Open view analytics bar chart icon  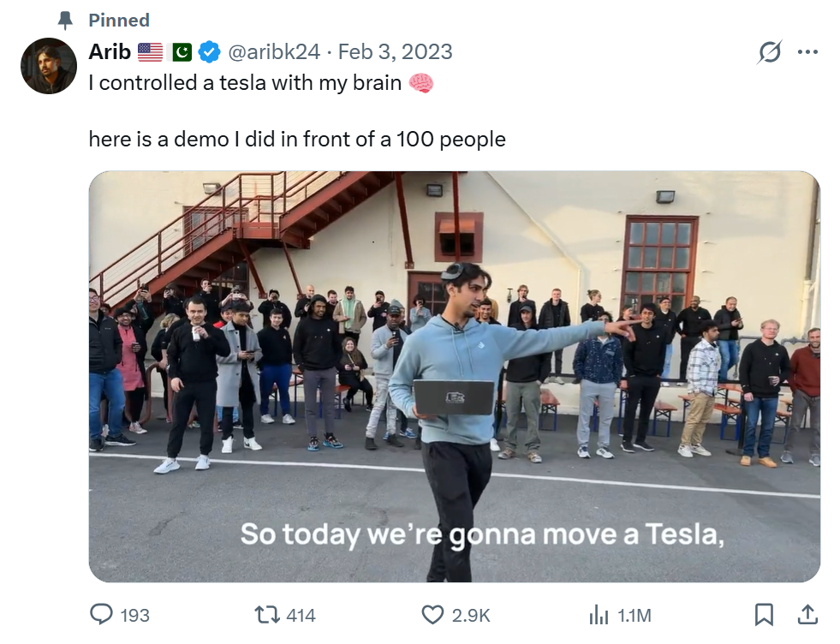pos(598,614)
